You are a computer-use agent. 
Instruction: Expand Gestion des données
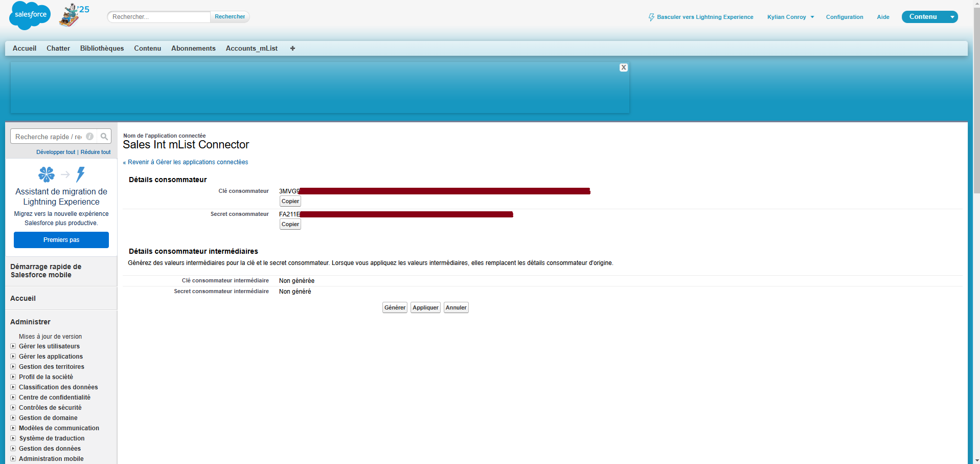tap(13, 449)
